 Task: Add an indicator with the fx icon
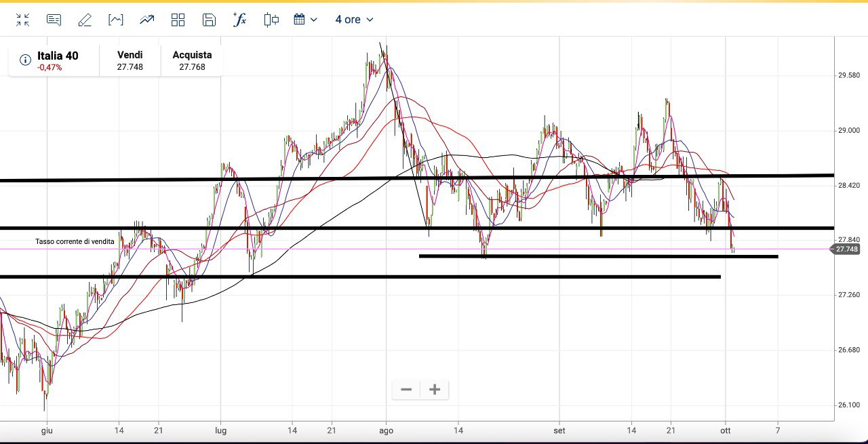pos(239,20)
